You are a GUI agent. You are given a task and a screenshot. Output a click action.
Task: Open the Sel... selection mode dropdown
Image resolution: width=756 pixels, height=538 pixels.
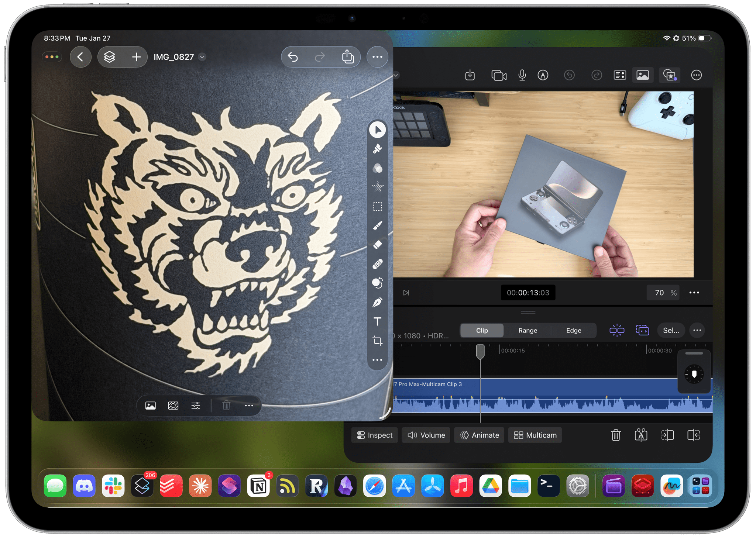tap(671, 330)
